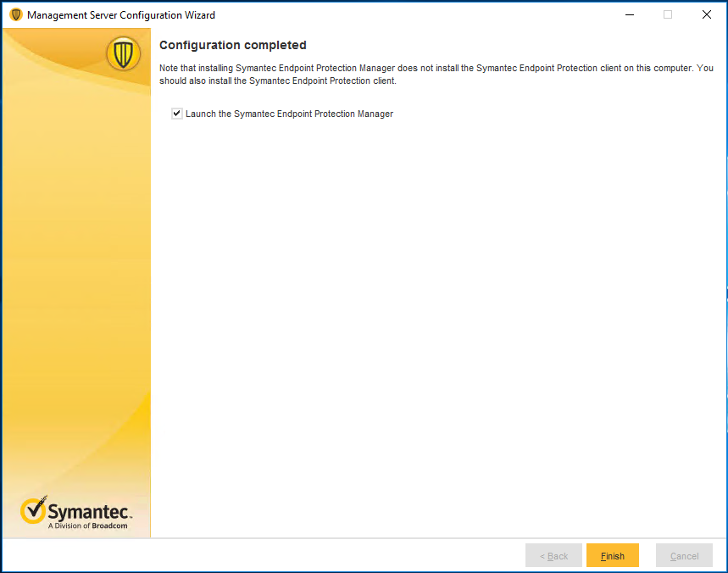Click the Symantec checkmark logo

click(x=33, y=509)
